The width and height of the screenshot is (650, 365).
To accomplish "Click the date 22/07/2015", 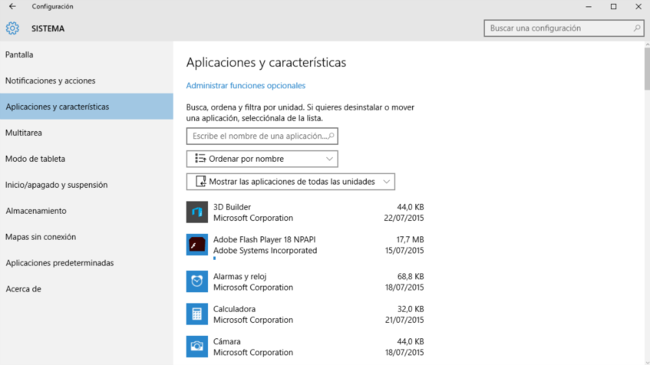I will tap(404, 218).
